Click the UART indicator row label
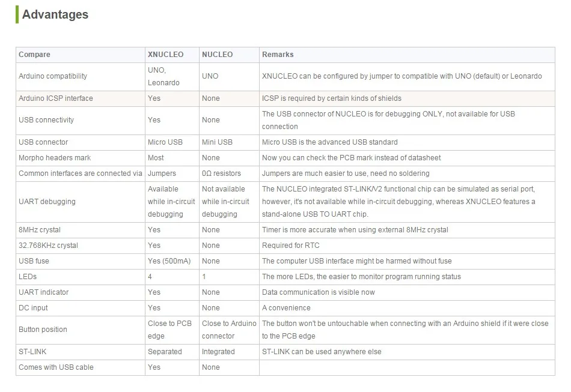The image size is (571, 392). point(44,293)
